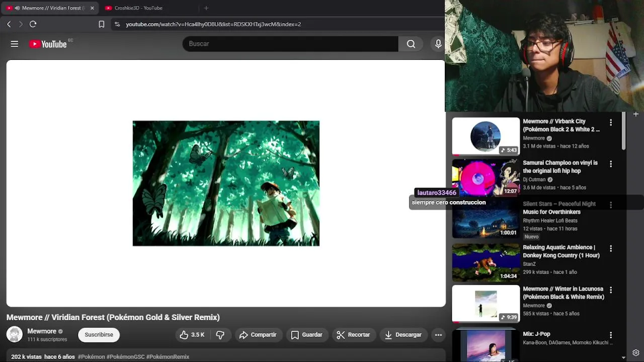644x362 pixels.
Task: Click the Winter in Lacunosa title
Action: click(563, 293)
